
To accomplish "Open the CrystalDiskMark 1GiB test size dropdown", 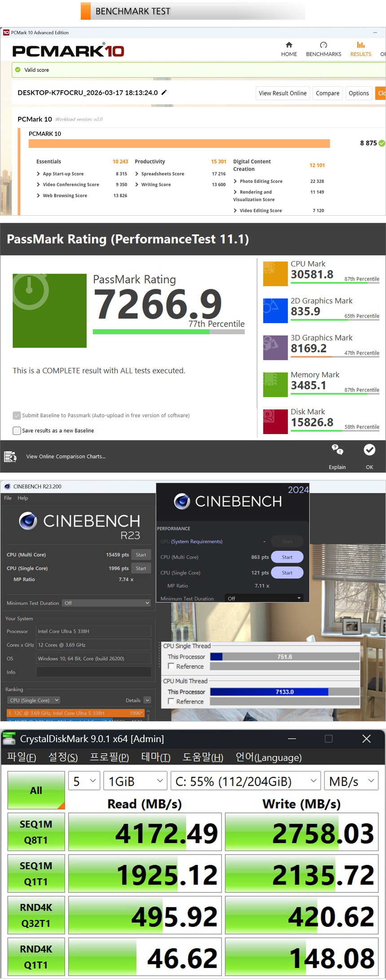I will [x=135, y=781].
